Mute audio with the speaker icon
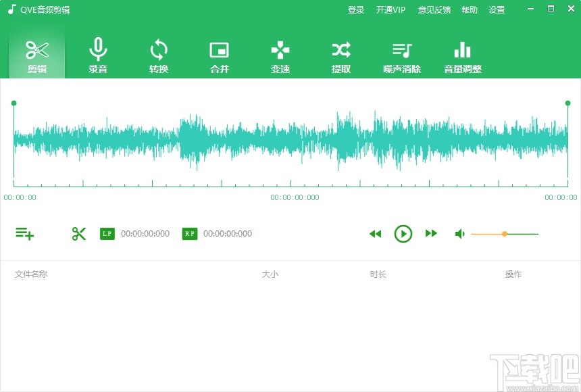This screenshot has height=392, width=581. point(460,234)
